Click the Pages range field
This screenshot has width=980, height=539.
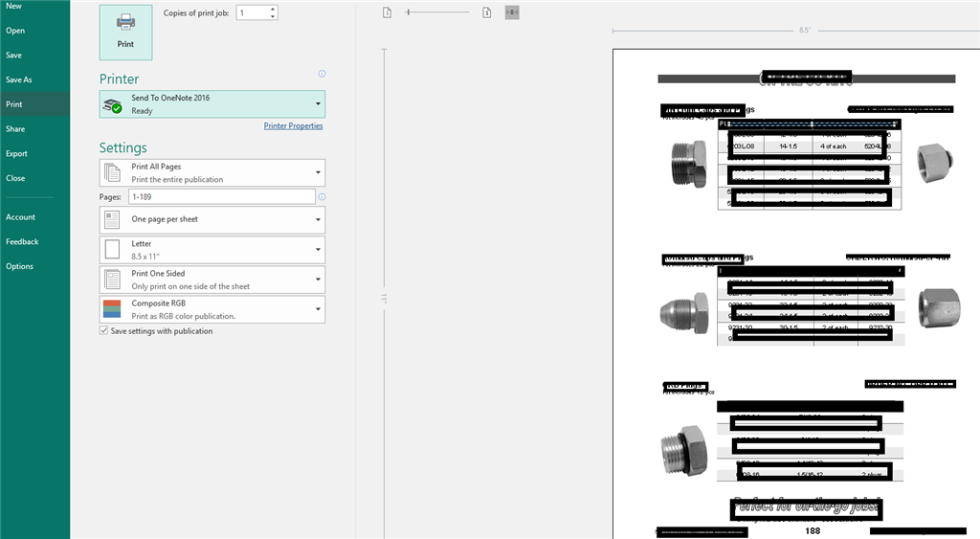pyautogui.click(x=222, y=196)
